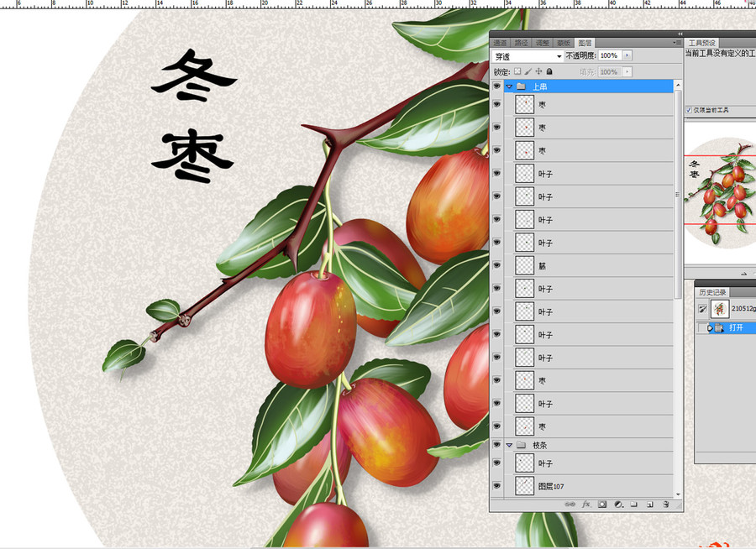The image size is (756, 549).
Task: Open the layers panel flyout menu
Action: tap(676, 43)
